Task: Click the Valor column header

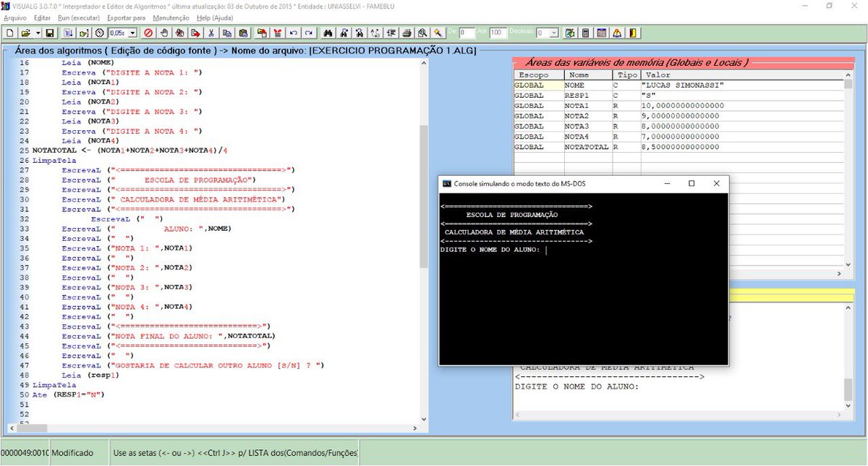Action: click(742, 75)
